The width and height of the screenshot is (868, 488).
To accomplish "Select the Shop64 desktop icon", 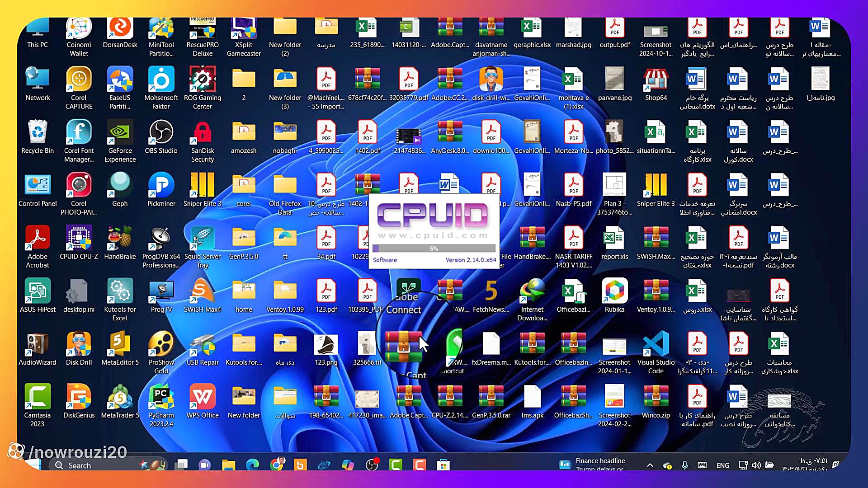I will click(x=656, y=84).
